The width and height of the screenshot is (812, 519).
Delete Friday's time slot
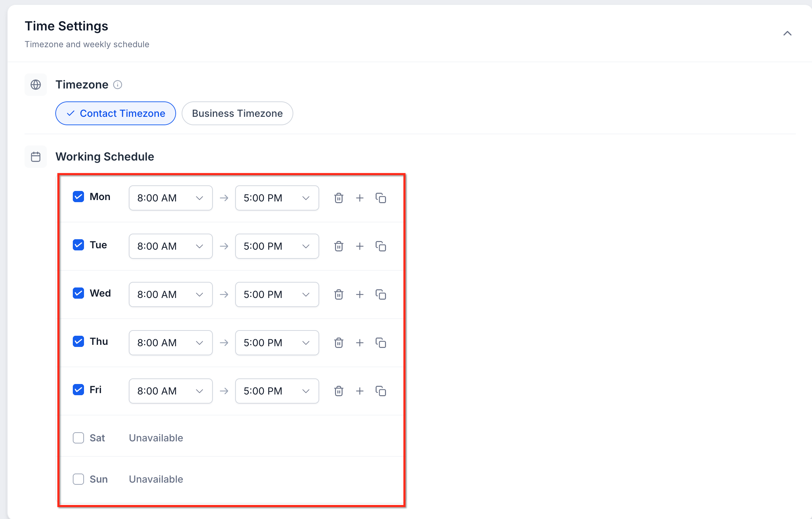coord(338,391)
